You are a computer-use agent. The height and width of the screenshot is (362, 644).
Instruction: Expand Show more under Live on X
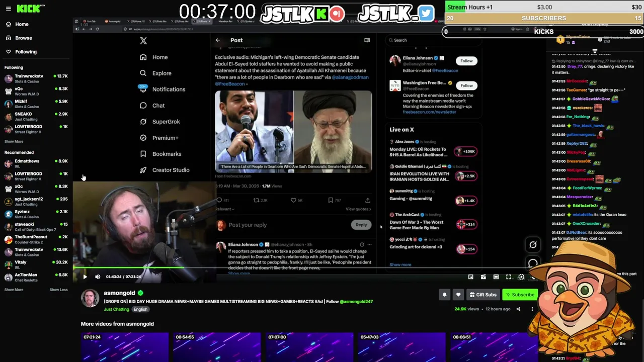click(400, 264)
